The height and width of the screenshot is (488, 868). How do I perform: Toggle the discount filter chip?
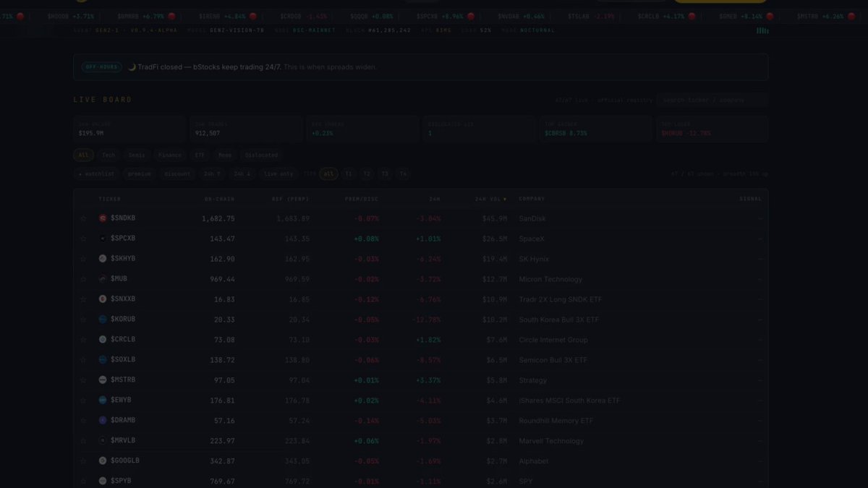[177, 174]
